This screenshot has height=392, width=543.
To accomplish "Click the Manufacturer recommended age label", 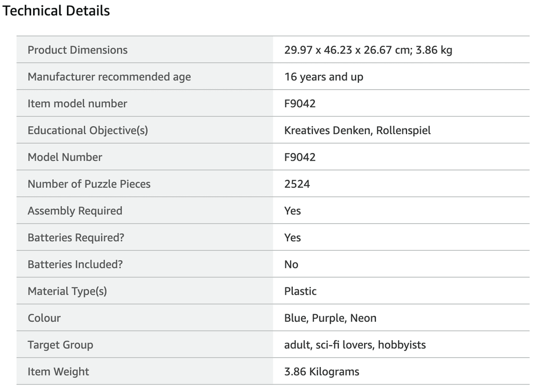I will (x=109, y=77).
